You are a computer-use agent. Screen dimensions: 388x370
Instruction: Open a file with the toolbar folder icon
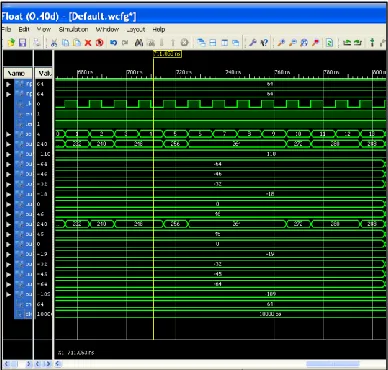click(x=11, y=43)
